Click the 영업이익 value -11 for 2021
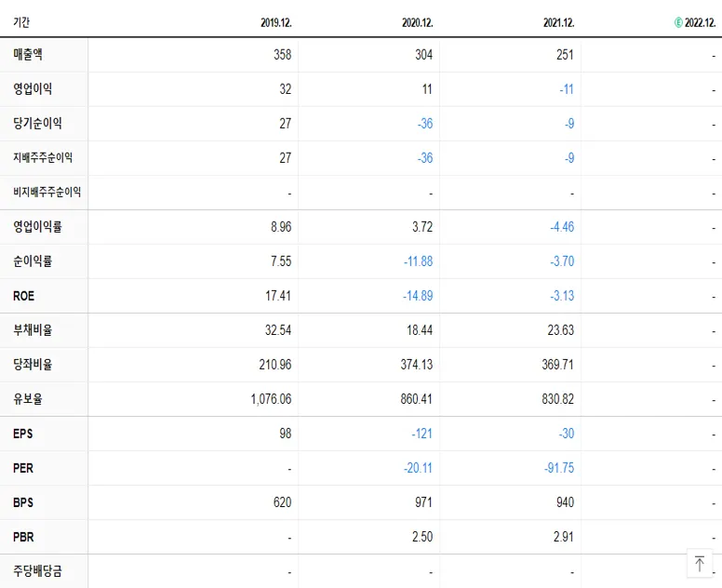This screenshot has width=722, height=588. pos(567,89)
